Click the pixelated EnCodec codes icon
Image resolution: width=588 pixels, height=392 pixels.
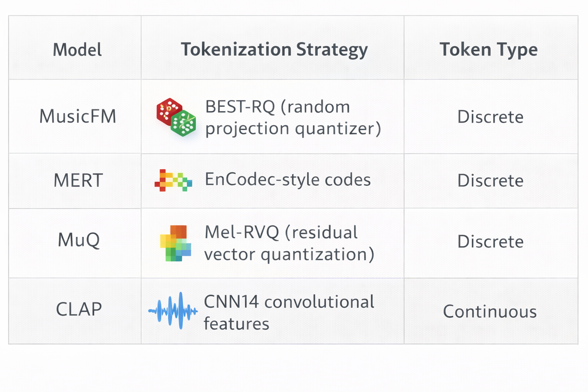click(x=173, y=180)
